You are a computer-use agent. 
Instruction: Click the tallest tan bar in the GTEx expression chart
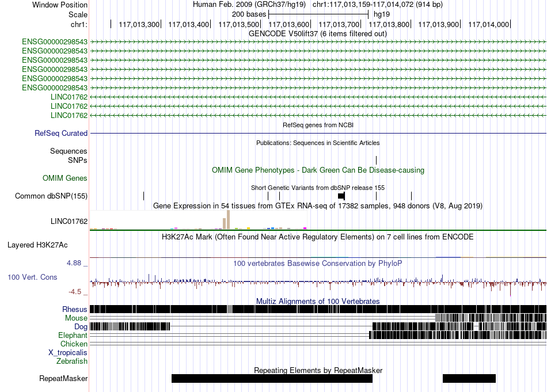click(x=228, y=220)
